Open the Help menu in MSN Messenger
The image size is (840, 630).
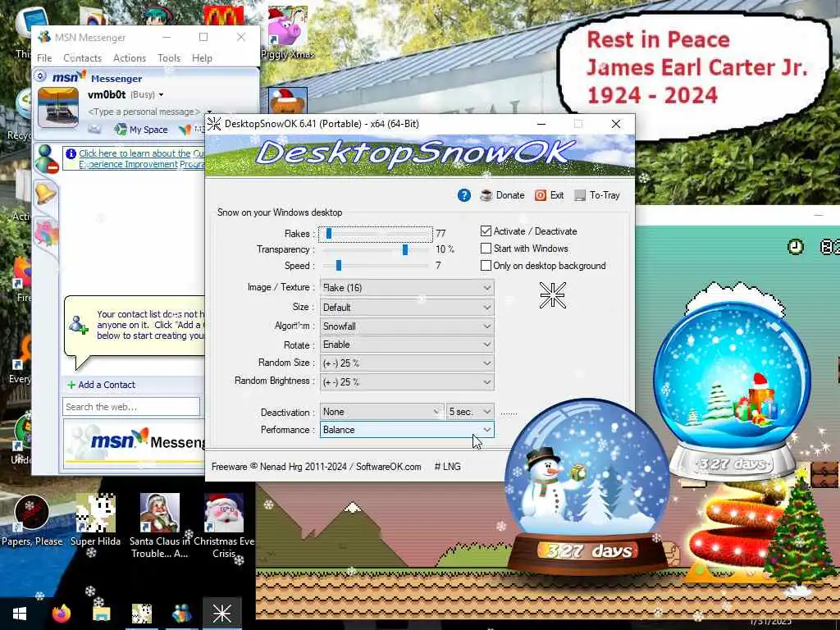click(202, 58)
